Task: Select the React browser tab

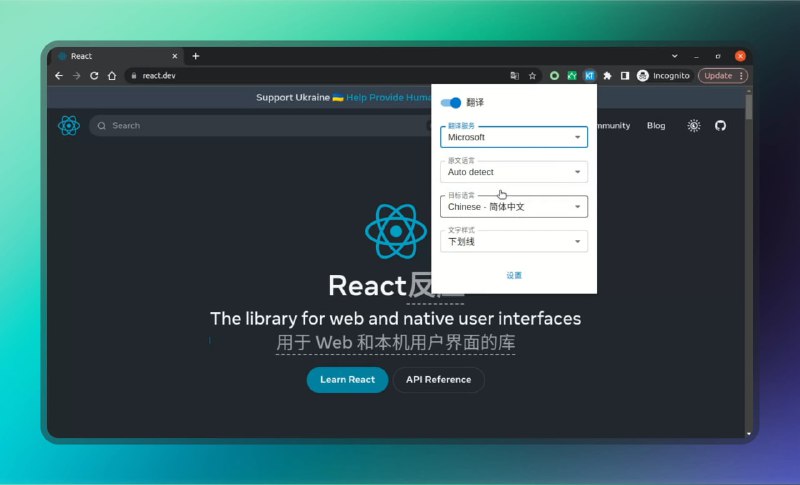Action: 115,56
